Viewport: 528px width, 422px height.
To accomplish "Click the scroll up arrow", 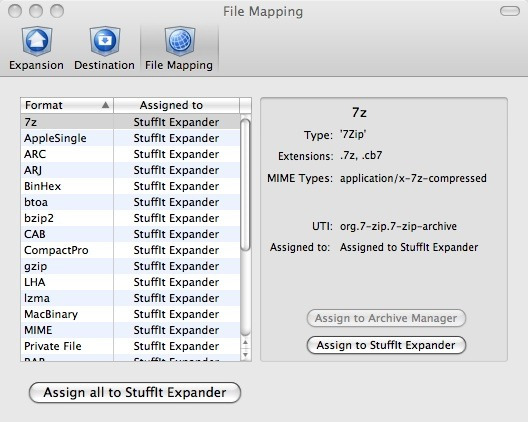I will tap(245, 343).
